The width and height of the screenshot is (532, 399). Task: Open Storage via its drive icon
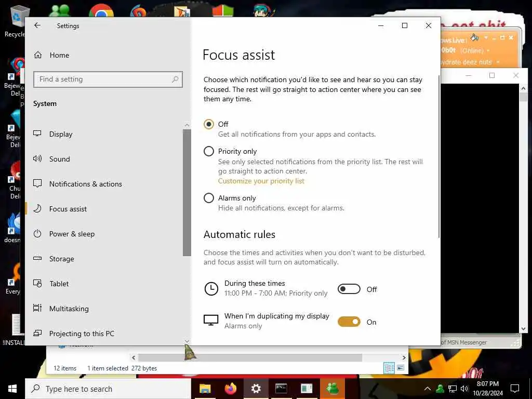[37, 259]
